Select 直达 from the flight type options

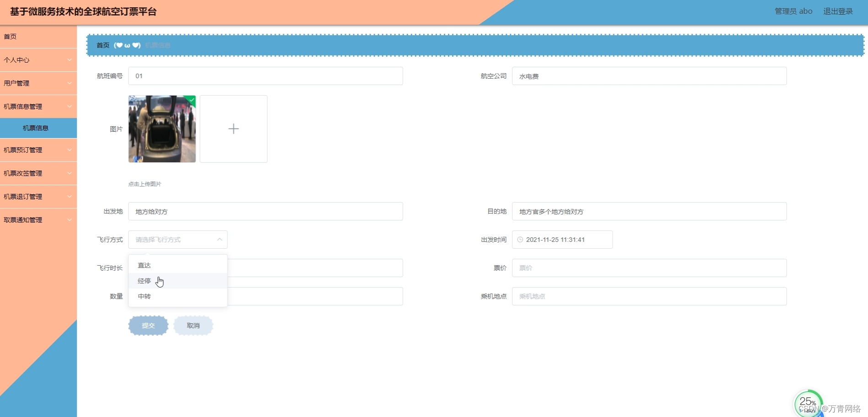click(x=144, y=265)
